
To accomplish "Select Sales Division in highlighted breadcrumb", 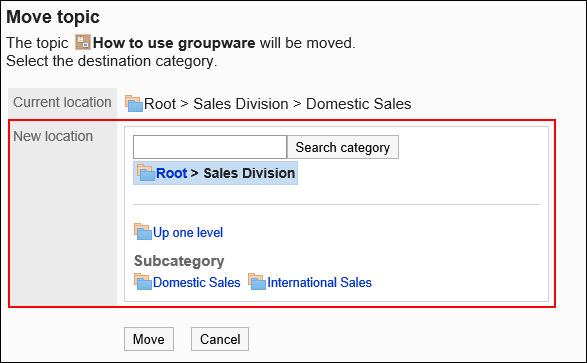I will tap(249, 173).
